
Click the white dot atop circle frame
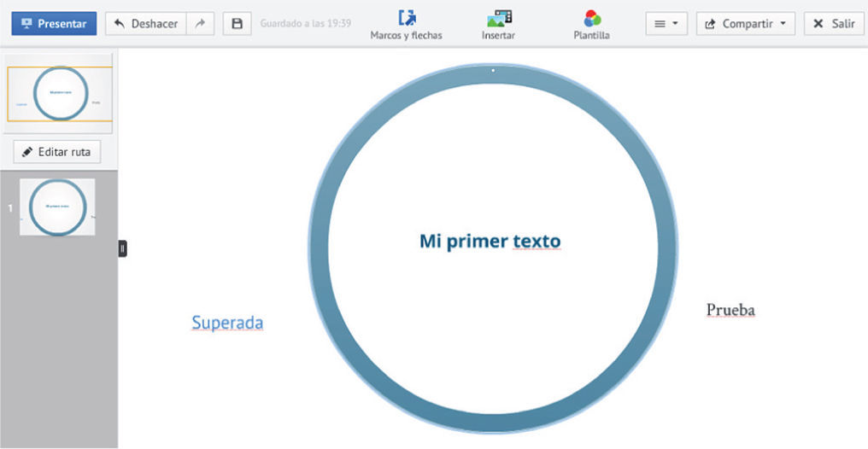point(493,70)
